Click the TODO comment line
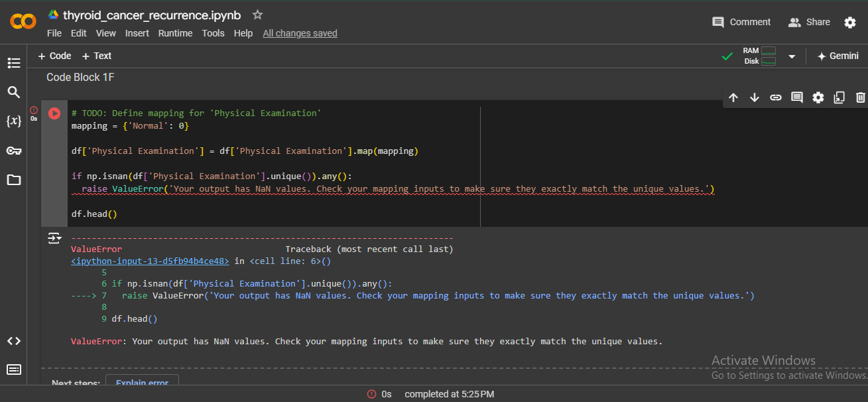Screen dimensions: 868x402 tap(196, 113)
